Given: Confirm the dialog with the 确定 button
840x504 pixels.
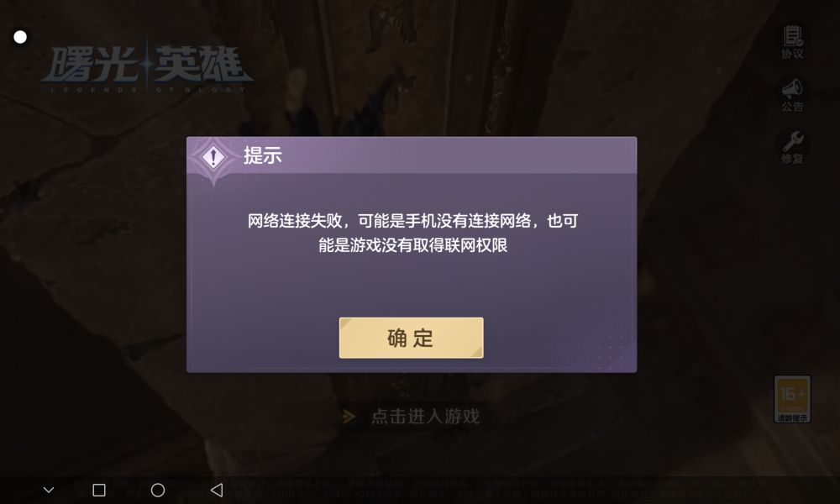Looking at the screenshot, I should (411, 338).
